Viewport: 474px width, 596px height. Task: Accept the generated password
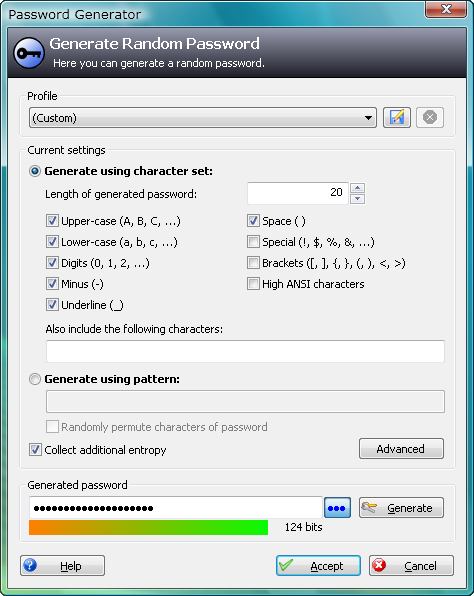click(x=318, y=566)
